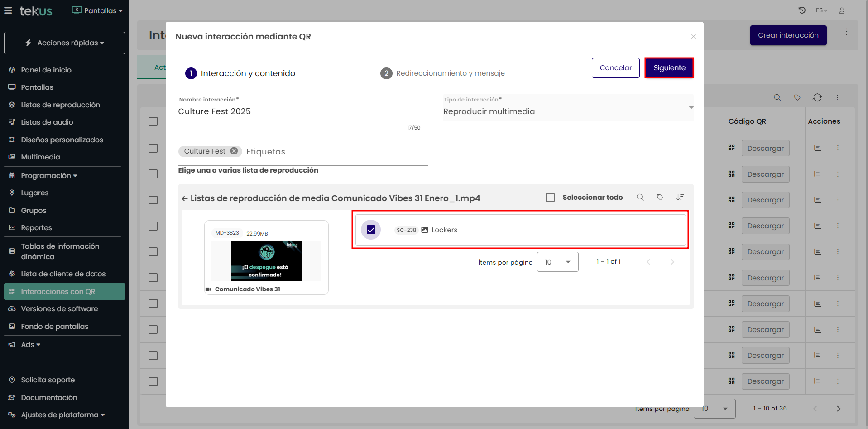Check the Seleccionar todo checkbox
This screenshot has height=429, width=868.
click(550, 198)
